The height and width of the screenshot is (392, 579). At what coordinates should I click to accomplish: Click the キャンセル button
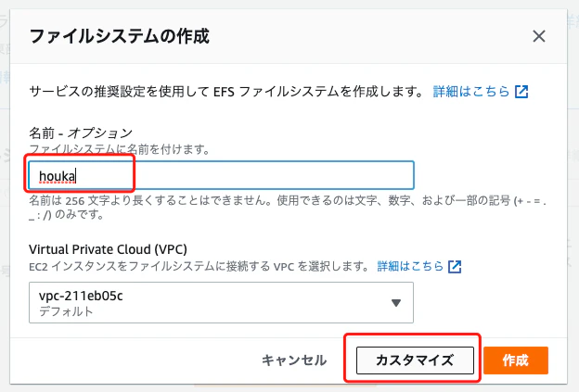[294, 360]
